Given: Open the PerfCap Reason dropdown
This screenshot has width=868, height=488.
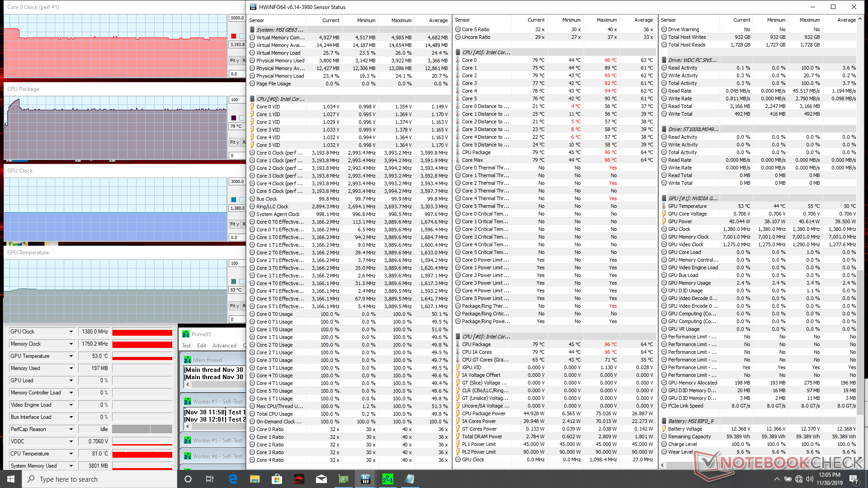Looking at the screenshot, I should point(71,429).
